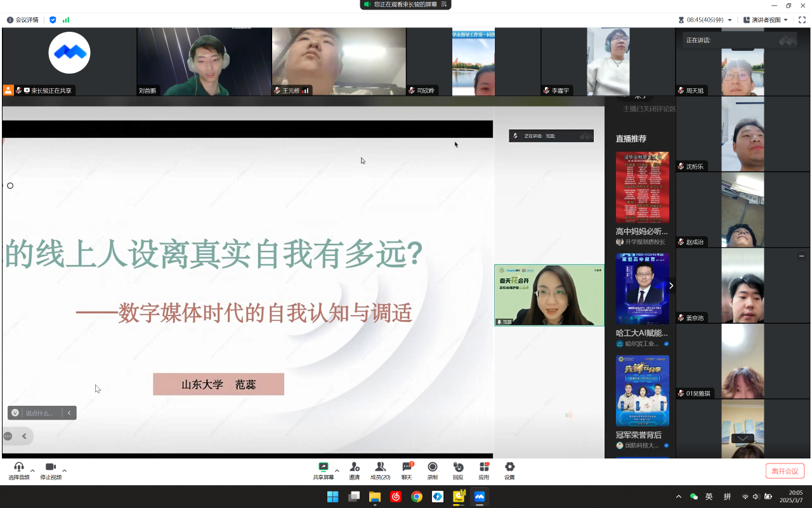Viewport: 812px width, 508px height.
Task: Toggle fullscreen mode icon at top right
Action: 802,20
